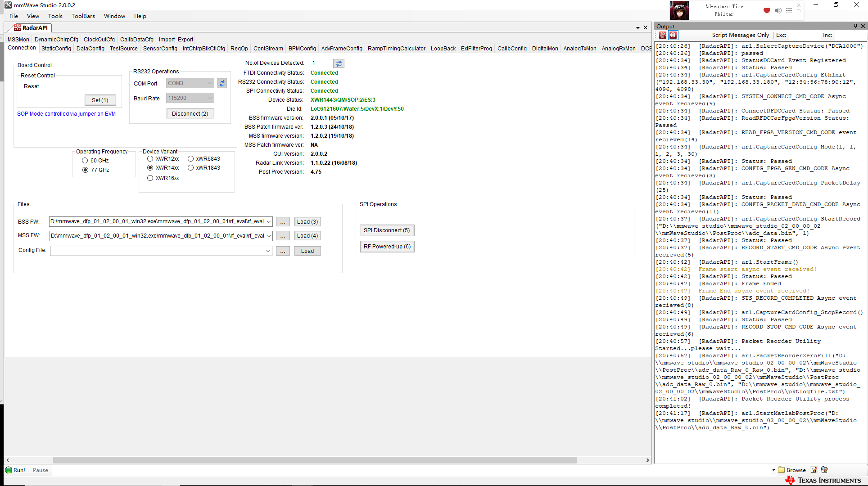Open the music player playlist icon

(789, 10)
